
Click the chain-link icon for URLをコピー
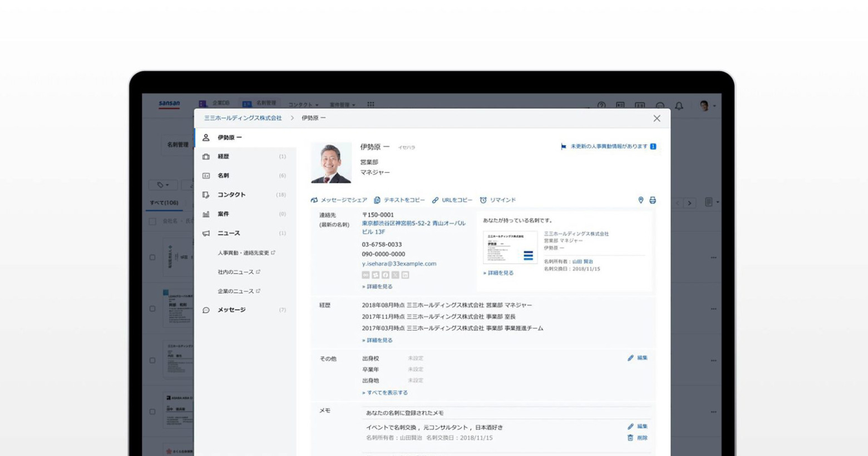(436, 200)
